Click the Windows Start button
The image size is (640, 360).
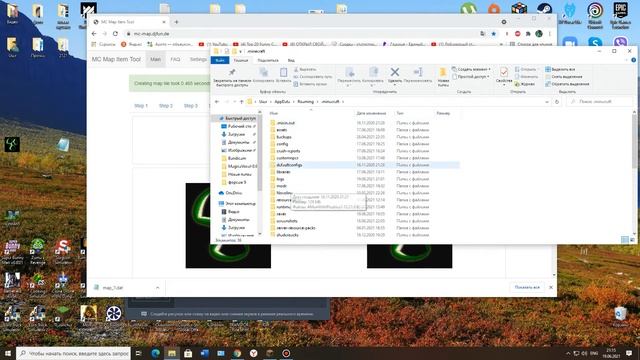pos(8,353)
